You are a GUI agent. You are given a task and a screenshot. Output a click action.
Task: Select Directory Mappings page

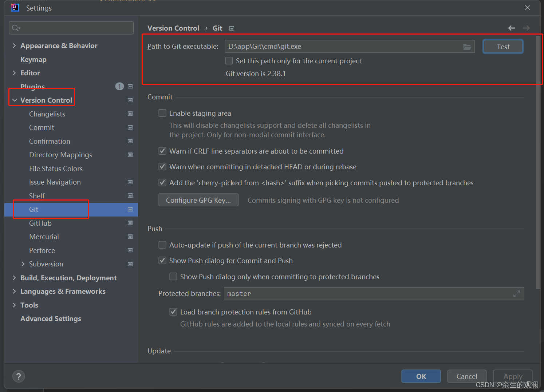(60, 155)
